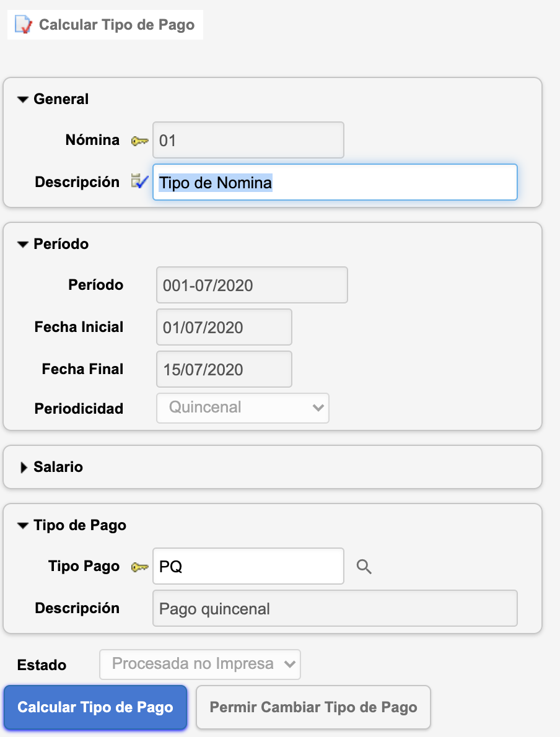Click the Tipo Pago field containing PQ
The height and width of the screenshot is (737, 560).
248,566
